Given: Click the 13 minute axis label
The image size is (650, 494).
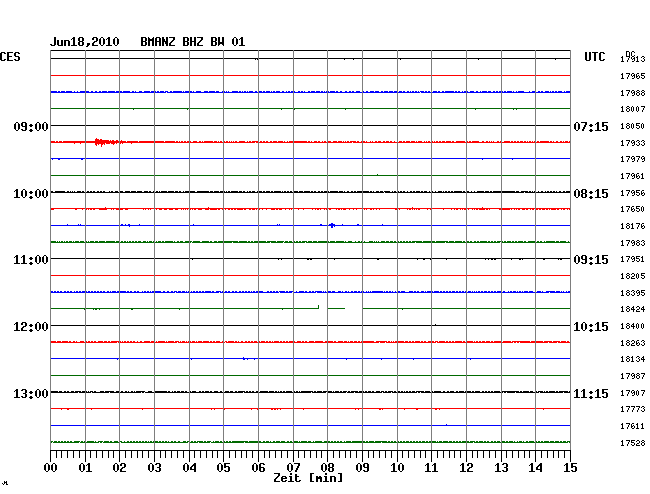Looking at the screenshot, I should point(501,468).
